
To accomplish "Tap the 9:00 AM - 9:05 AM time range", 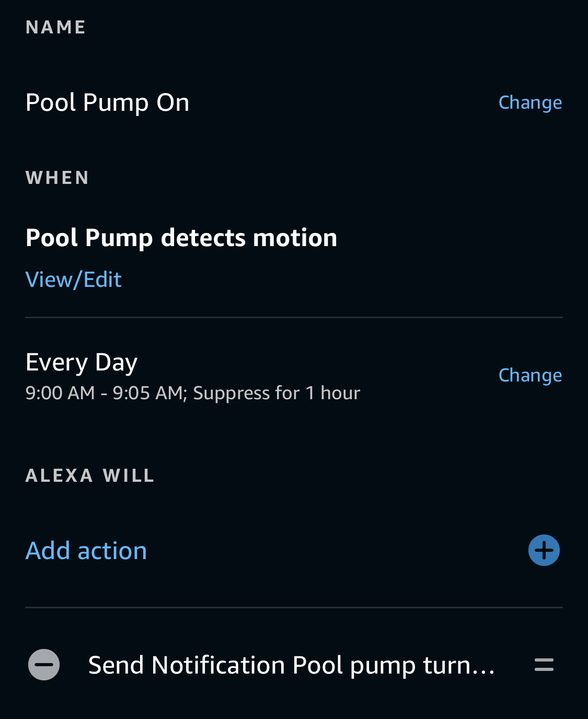I will (103, 393).
